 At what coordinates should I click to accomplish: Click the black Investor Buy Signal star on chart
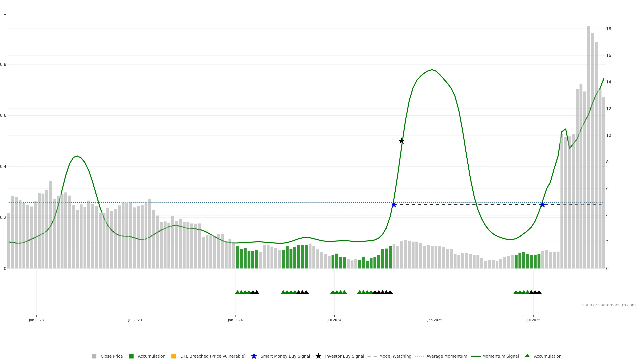pos(401,141)
